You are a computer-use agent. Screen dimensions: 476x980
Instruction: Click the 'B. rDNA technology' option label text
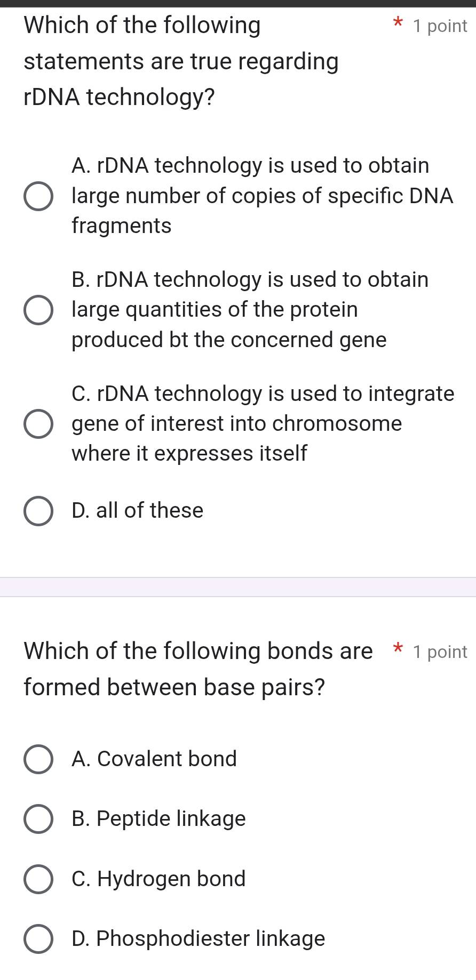pyautogui.click(x=250, y=310)
